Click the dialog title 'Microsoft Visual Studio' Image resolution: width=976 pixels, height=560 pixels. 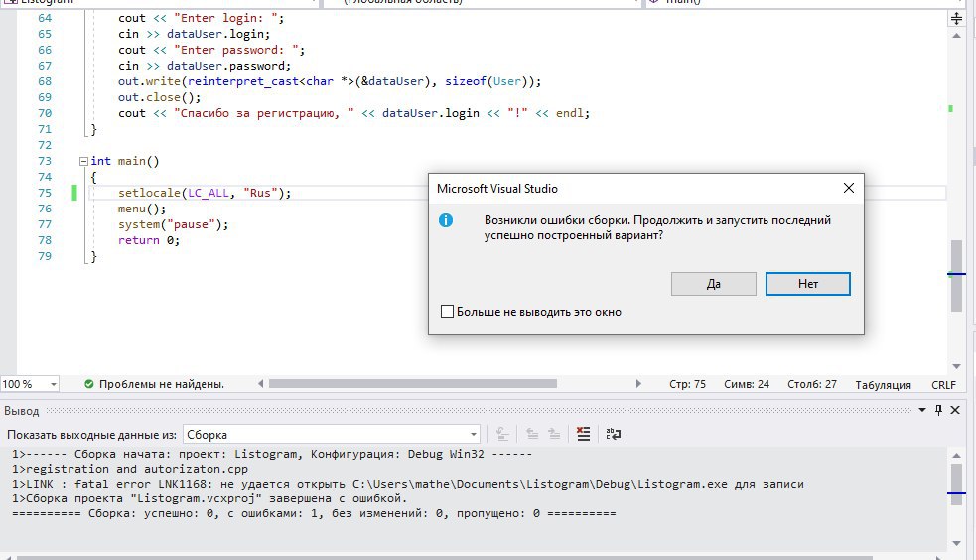pos(496,189)
